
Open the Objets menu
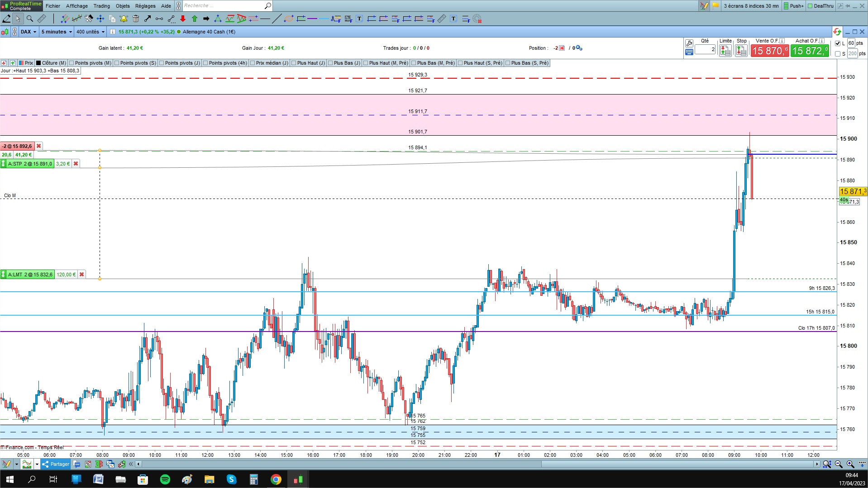(x=123, y=6)
